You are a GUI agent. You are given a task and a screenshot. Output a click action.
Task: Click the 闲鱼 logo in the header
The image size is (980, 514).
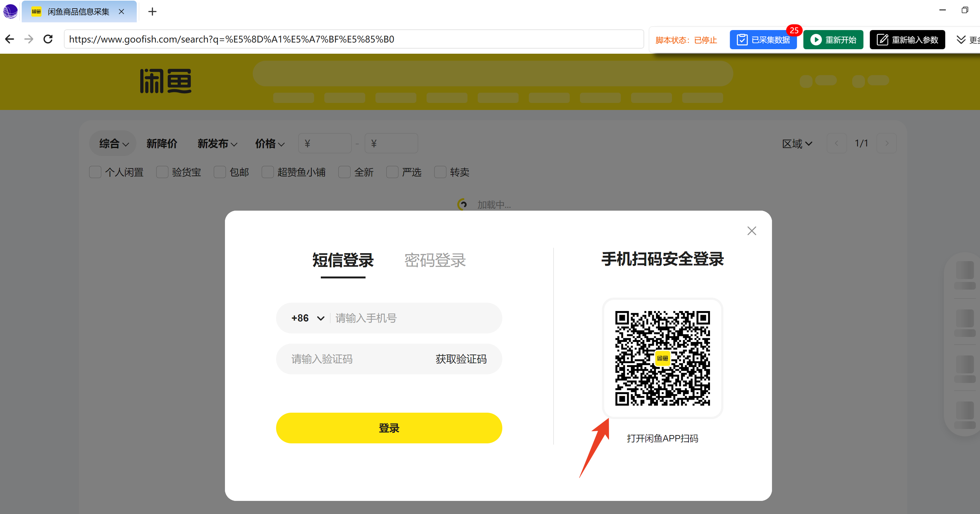tap(166, 81)
